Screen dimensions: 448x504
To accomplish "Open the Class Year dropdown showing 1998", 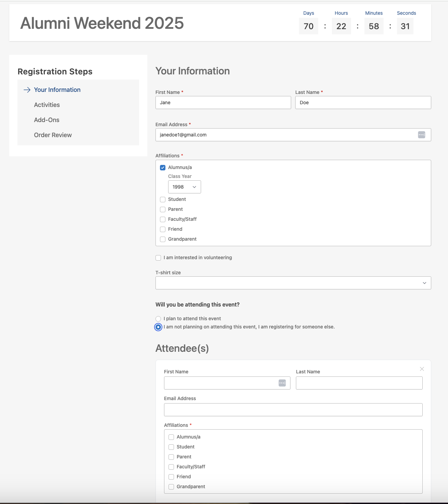I will [x=184, y=187].
